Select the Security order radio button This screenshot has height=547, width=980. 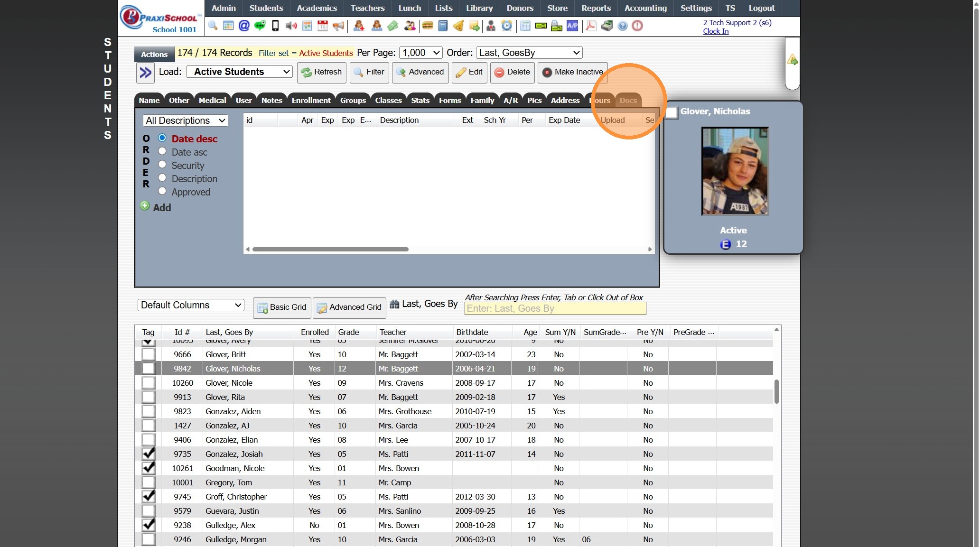[x=162, y=165]
